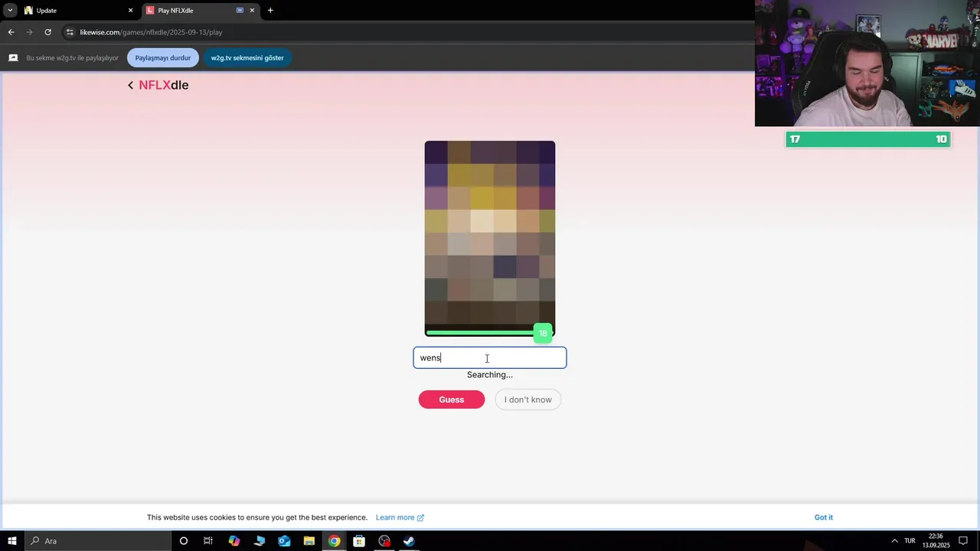Click the TUR keyboard language indicator
Viewport: 980px width, 551px height.
pyautogui.click(x=910, y=541)
